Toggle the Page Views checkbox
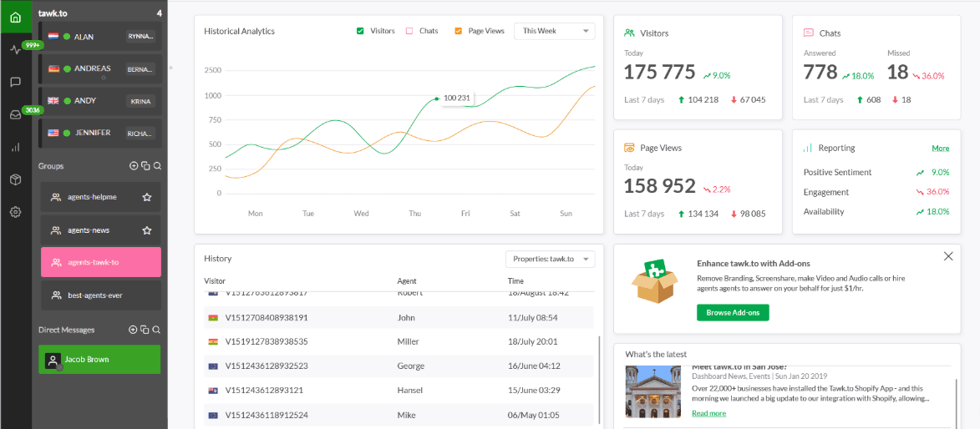 [458, 31]
